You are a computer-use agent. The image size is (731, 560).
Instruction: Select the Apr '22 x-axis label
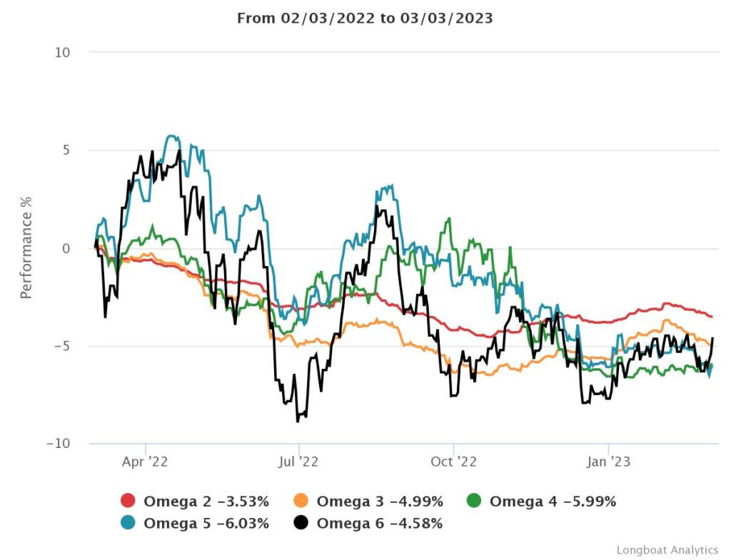click(x=145, y=462)
